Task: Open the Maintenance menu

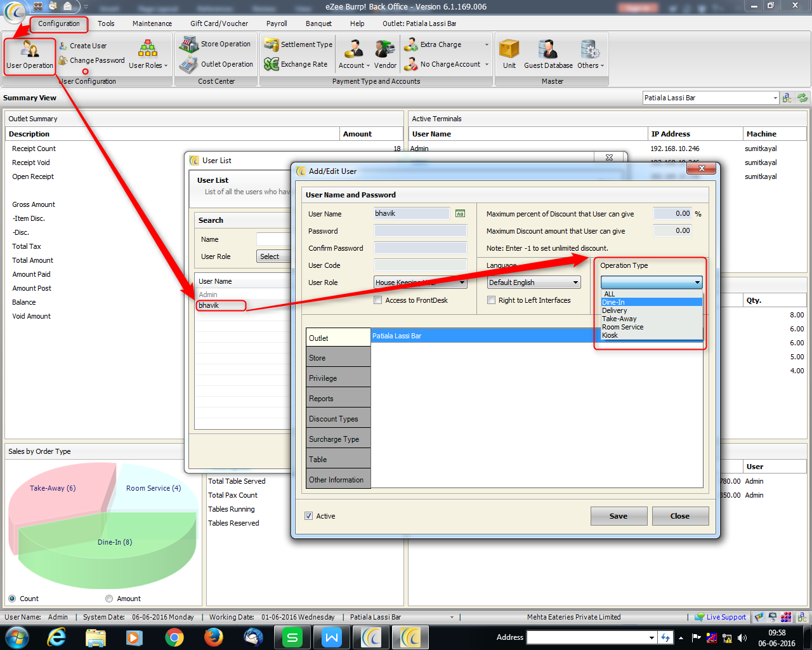Action: (152, 23)
